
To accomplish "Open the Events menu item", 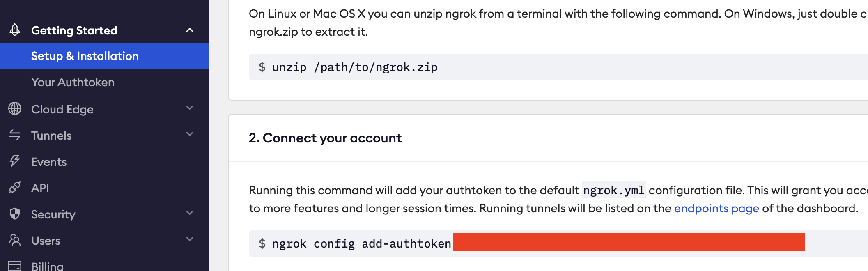I will 49,162.
